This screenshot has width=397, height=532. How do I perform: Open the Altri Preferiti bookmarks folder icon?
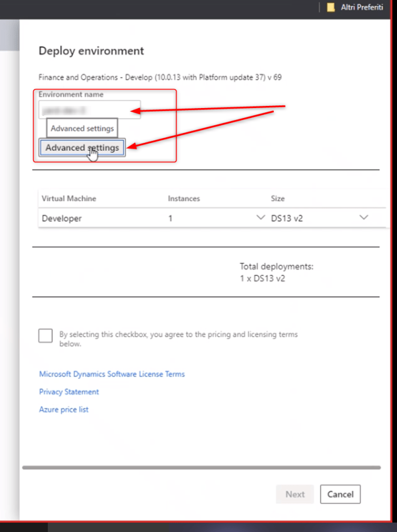click(330, 8)
